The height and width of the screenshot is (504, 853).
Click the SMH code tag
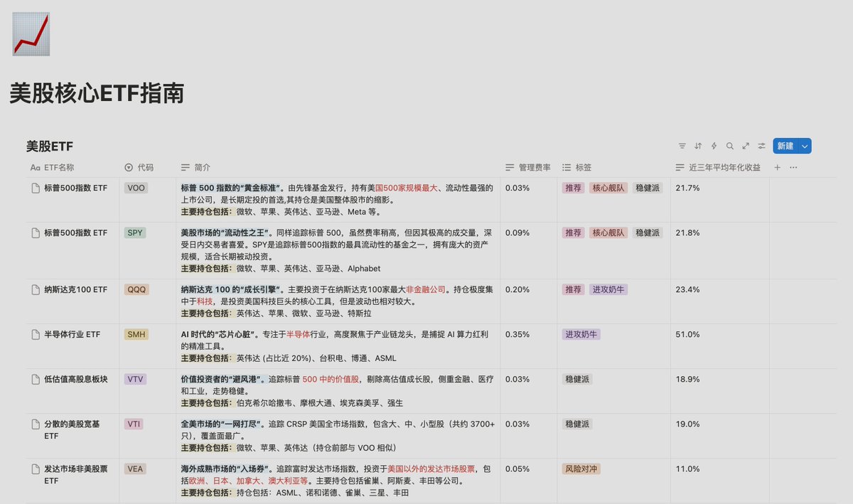click(x=136, y=334)
